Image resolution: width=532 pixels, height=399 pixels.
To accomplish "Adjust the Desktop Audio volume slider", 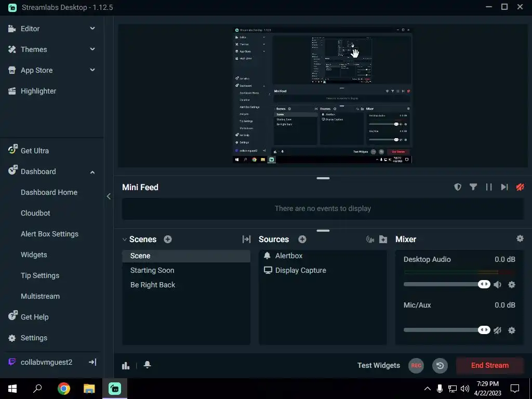I will click(447, 284).
